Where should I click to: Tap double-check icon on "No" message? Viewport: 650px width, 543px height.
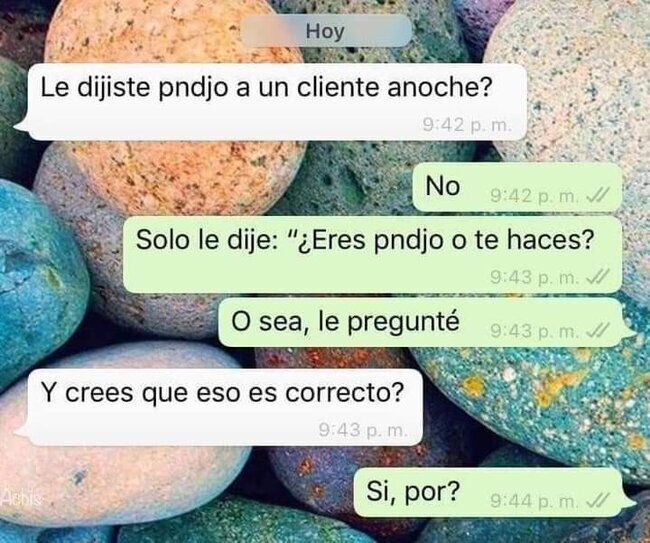point(597,194)
